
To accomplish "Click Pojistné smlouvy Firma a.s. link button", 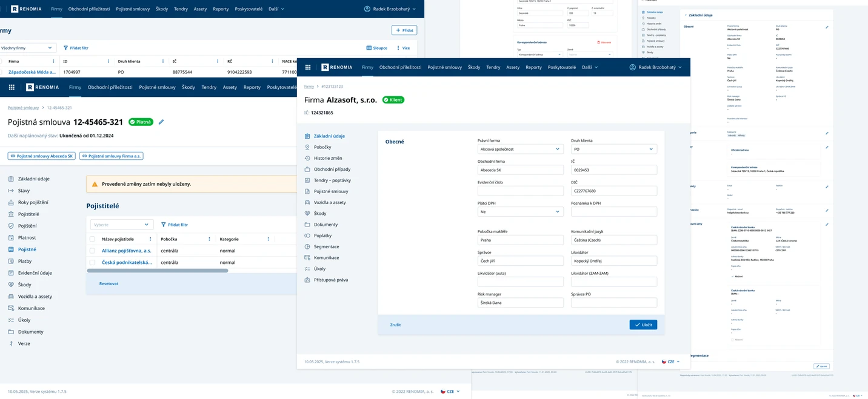I will point(112,156).
